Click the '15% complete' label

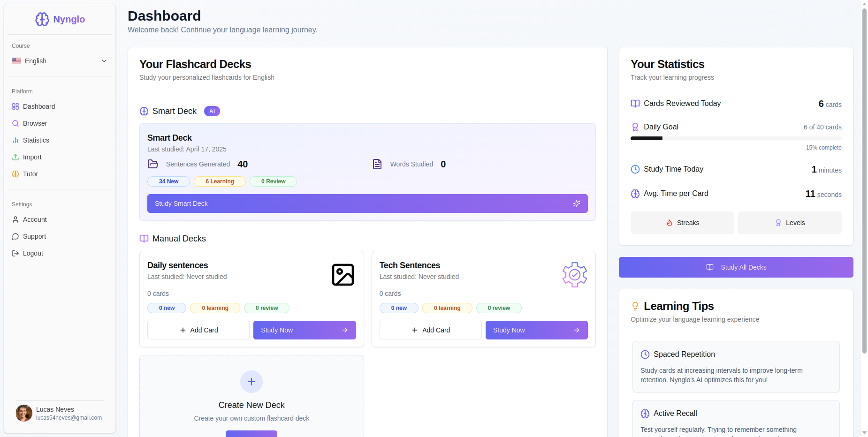[x=823, y=148]
